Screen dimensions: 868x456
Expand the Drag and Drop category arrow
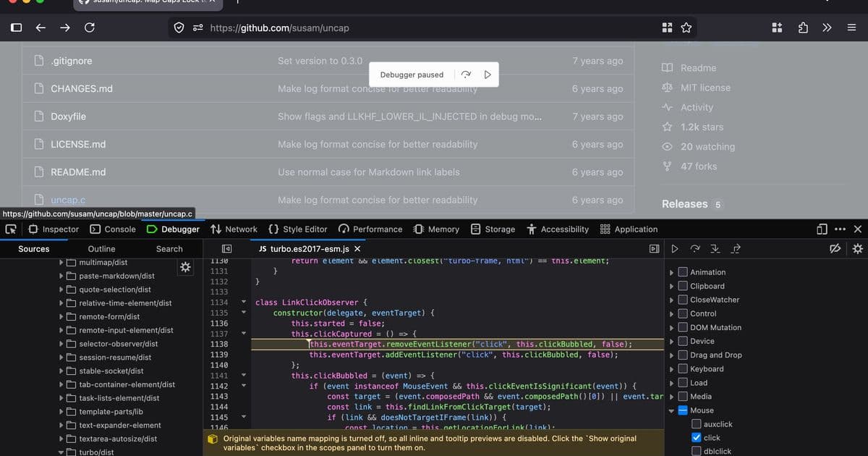point(672,355)
